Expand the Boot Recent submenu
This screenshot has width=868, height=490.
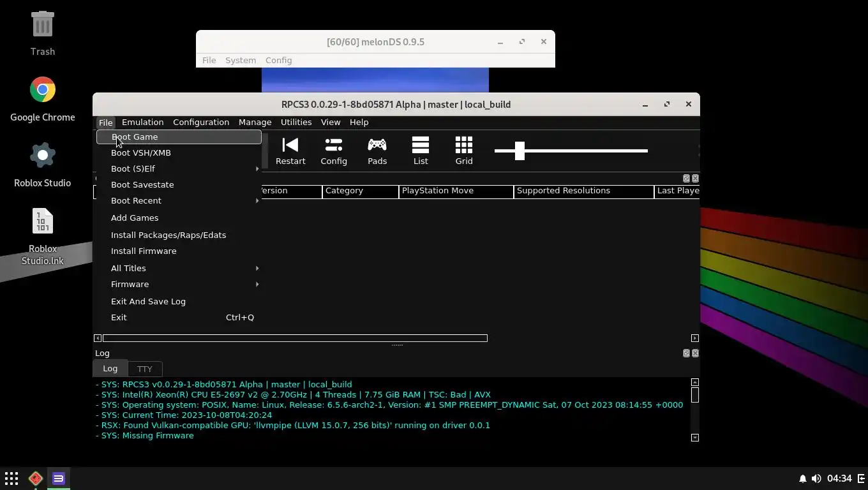pos(179,200)
